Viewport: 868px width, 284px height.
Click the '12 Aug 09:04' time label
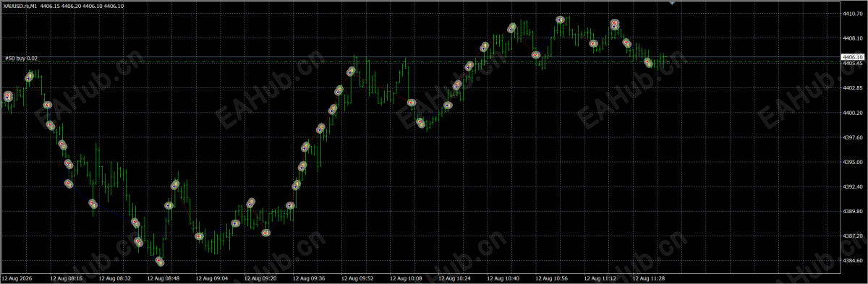pos(212,277)
